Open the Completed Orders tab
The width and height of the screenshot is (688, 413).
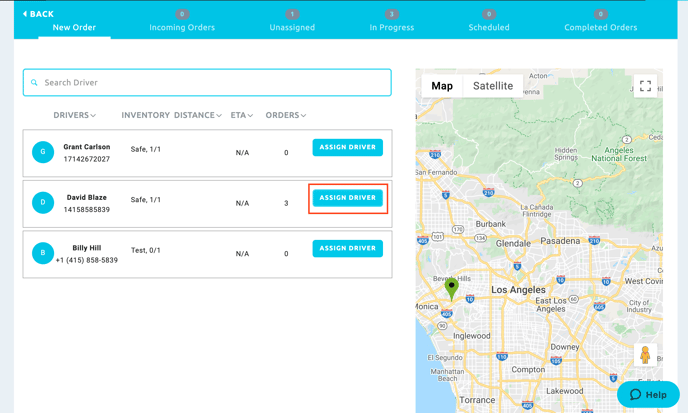601,27
